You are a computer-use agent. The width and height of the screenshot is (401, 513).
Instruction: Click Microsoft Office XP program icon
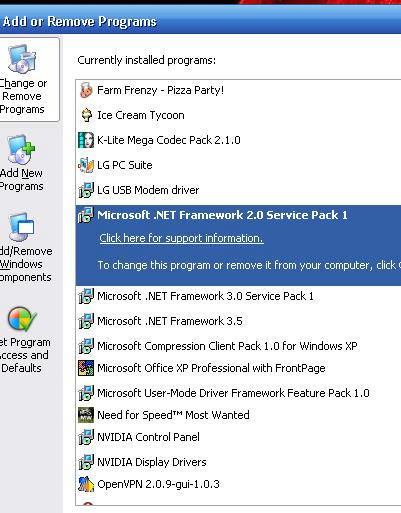click(86, 368)
